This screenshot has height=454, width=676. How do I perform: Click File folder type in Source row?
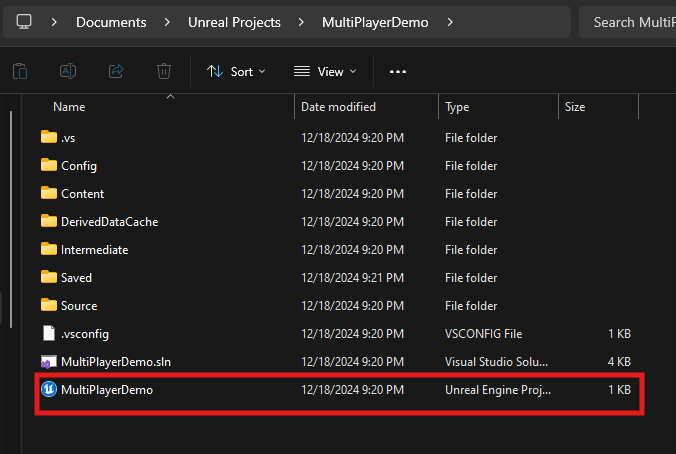click(471, 306)
